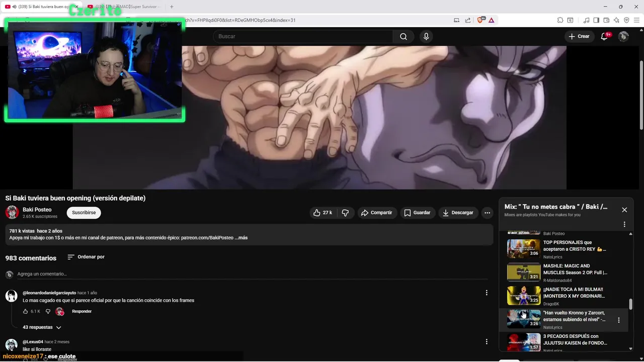Click the @Lexus04 username

click(x=33, y=341)
